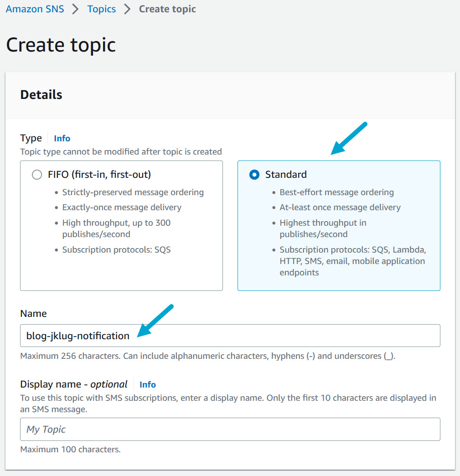The image size is (460, 476).
Task: Select the FIFO (first-in, first-out) radio button
Action: [37, 175]
